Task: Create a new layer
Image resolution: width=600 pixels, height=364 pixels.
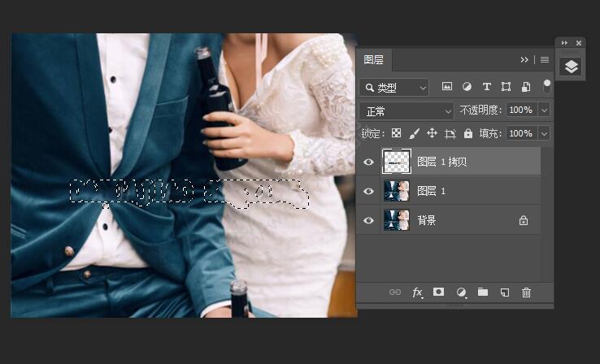Action: pos(505,292)
